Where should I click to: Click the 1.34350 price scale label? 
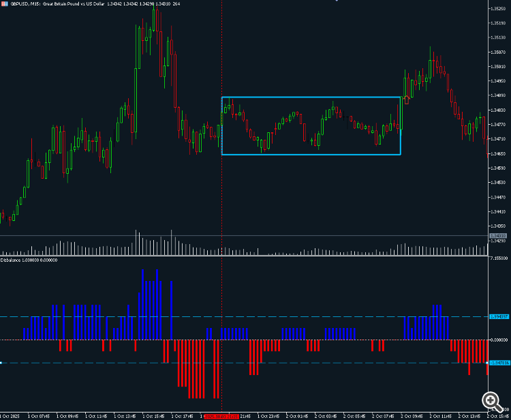[x=498, y=226]
